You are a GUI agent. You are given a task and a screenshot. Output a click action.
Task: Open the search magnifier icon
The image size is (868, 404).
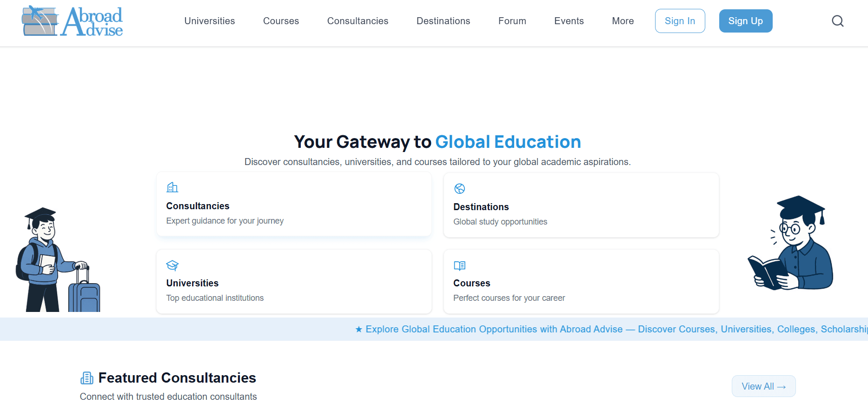837,21
